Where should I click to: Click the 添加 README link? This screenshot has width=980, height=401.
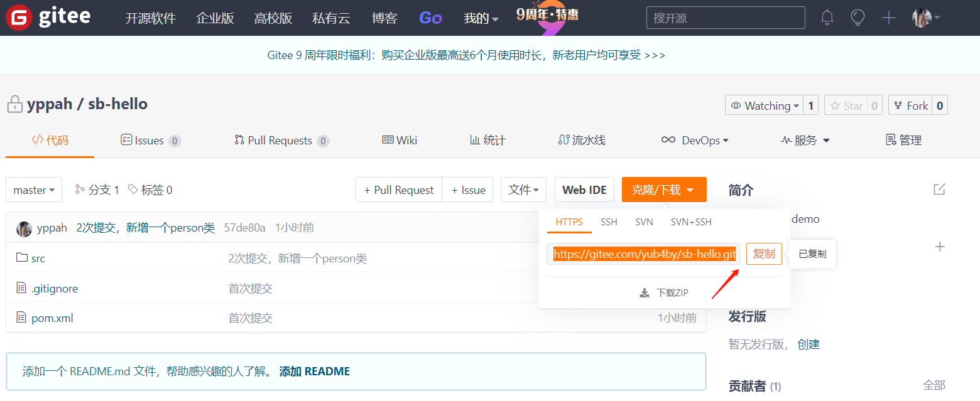click(314, 371)
